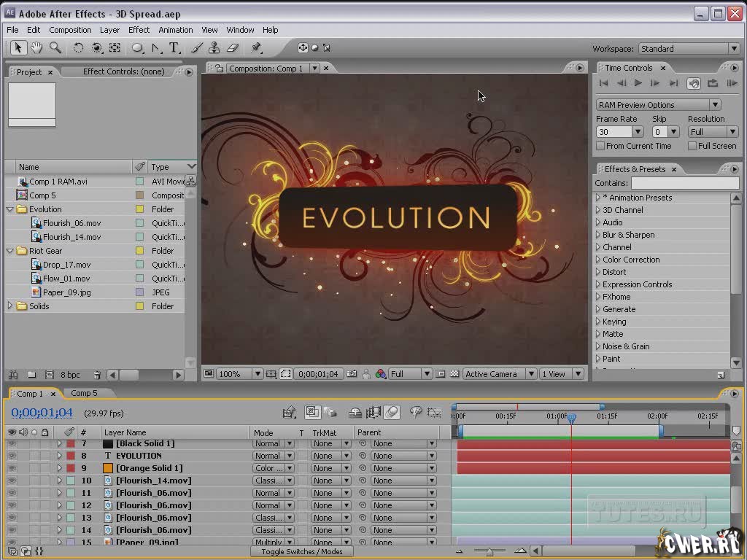The image size is (747, 560).
Task: Open the Animation menu
Action: 175,30
